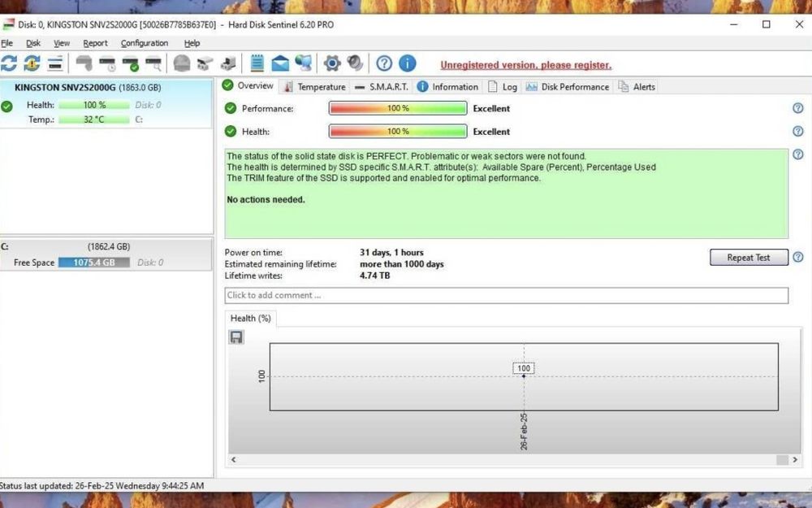Click the 4.74 TB lifetime writes value
Image resolution: width=812 pixels, height=508 pixels.
(x=375, y=276)
